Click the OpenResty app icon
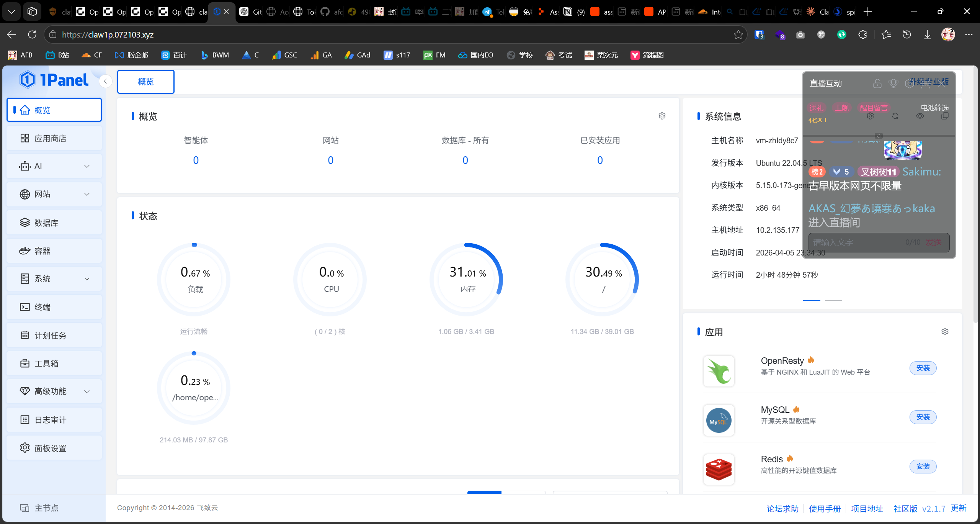 coord(719,371)
